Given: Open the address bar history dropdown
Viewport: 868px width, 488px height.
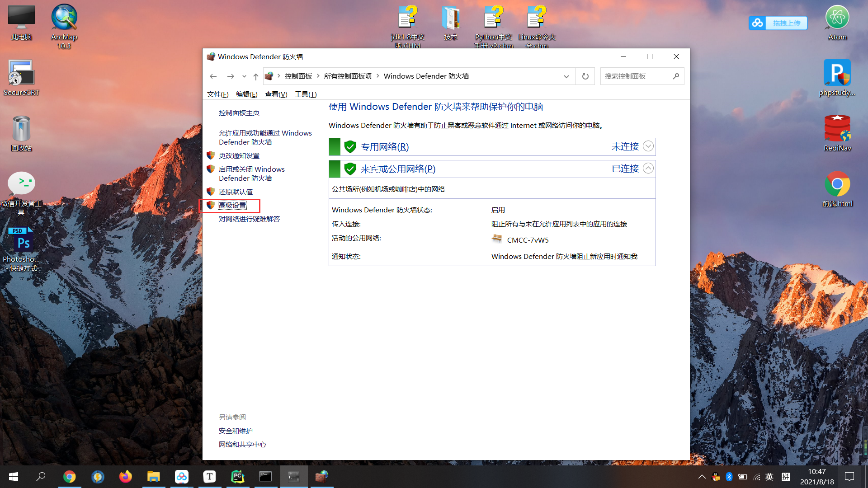Looking at the screenshot, I should coord(566,76).
